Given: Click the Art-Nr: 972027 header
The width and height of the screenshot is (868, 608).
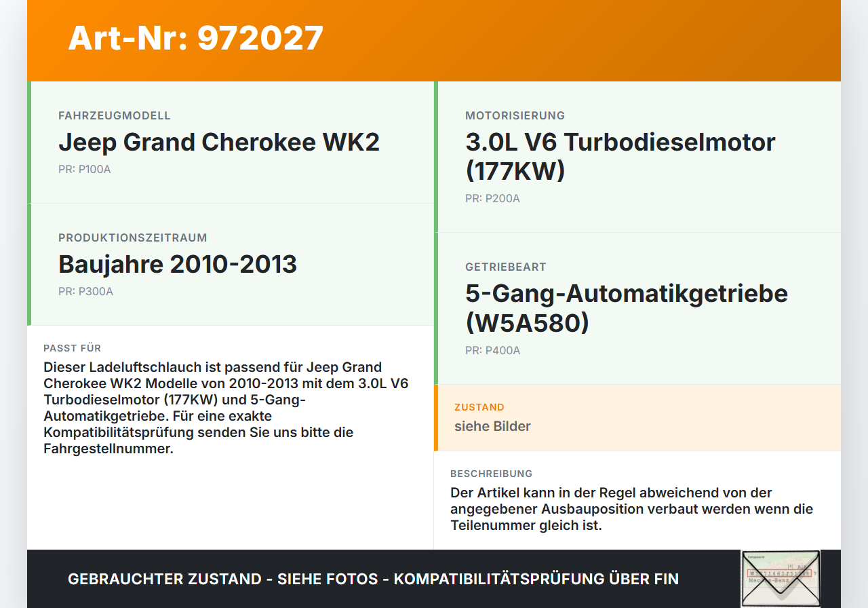Looking at the screenshot, I should 195,38.
